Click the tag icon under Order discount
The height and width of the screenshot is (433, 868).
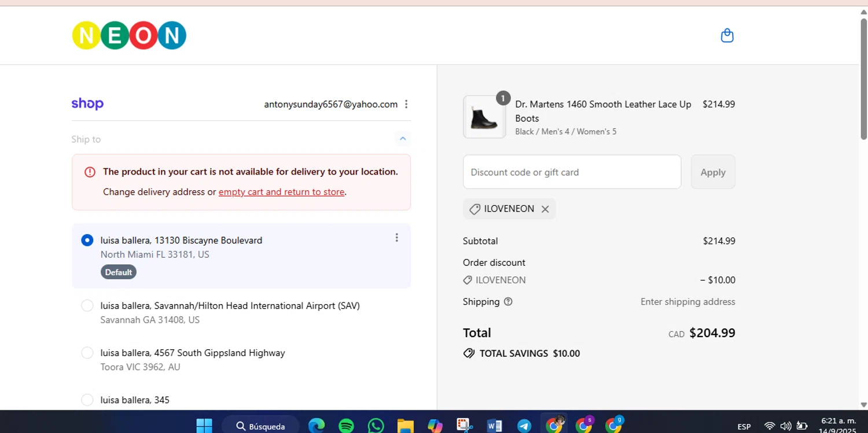click(x=468, y=280)
